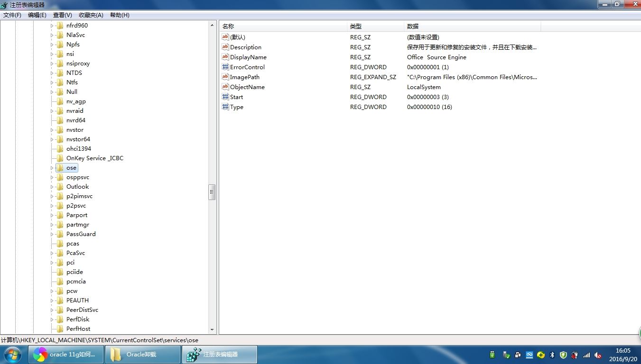Expand the nfrd960 key

pos(52,26)
